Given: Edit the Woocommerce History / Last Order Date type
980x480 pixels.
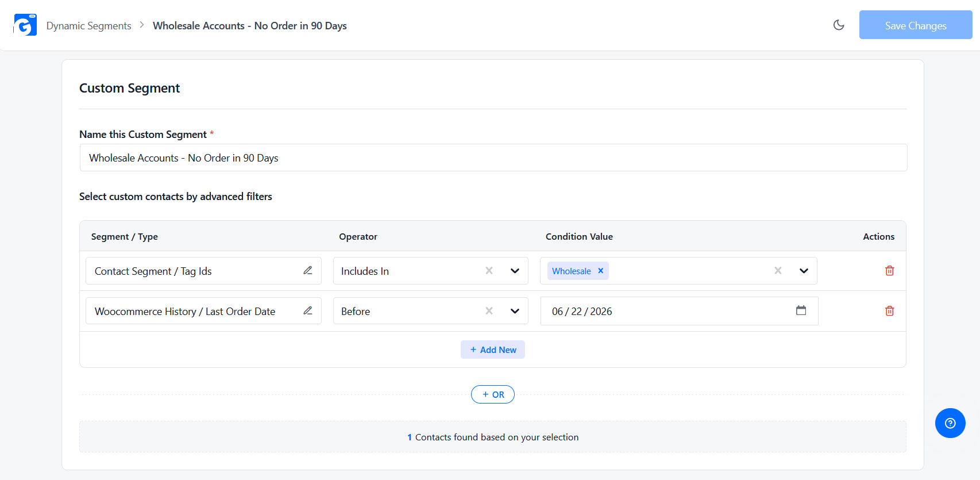Looking at the screenshot, I should click(308, 310).
